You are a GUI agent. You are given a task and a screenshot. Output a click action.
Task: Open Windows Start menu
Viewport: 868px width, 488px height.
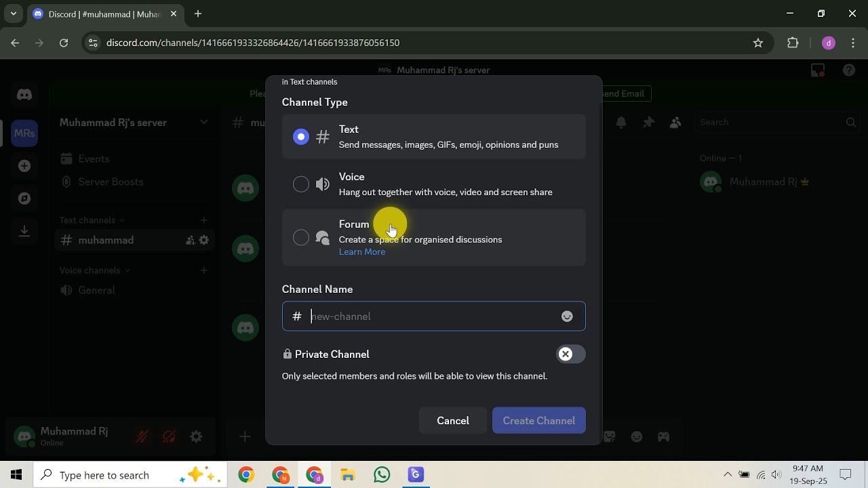[x=16, y=475]
